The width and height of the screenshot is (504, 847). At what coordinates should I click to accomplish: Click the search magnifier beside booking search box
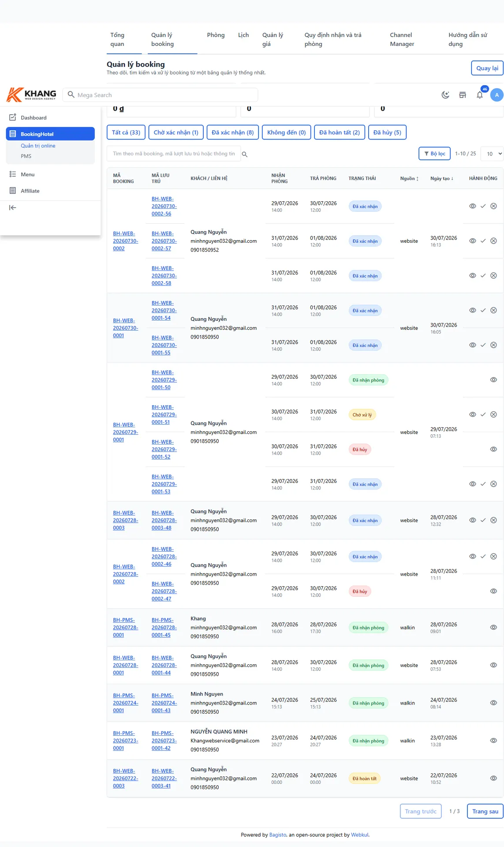point(245,154)
